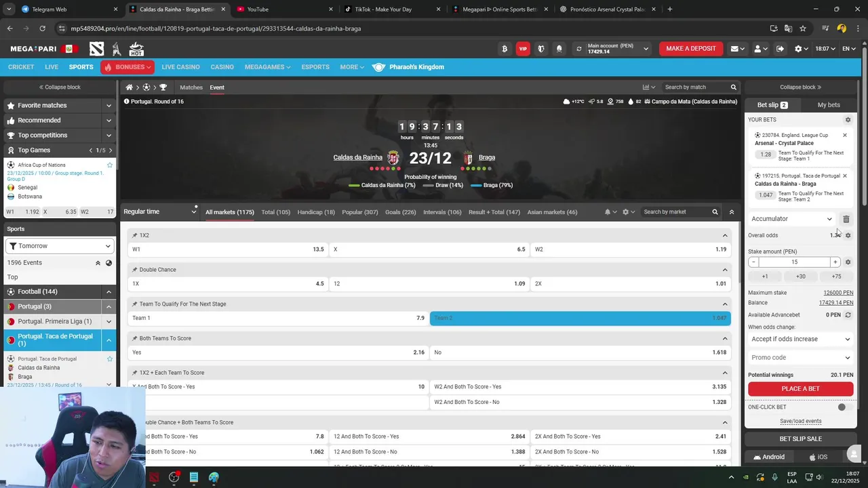
Task: Click the Search by market field
Action: coord(675,212)
